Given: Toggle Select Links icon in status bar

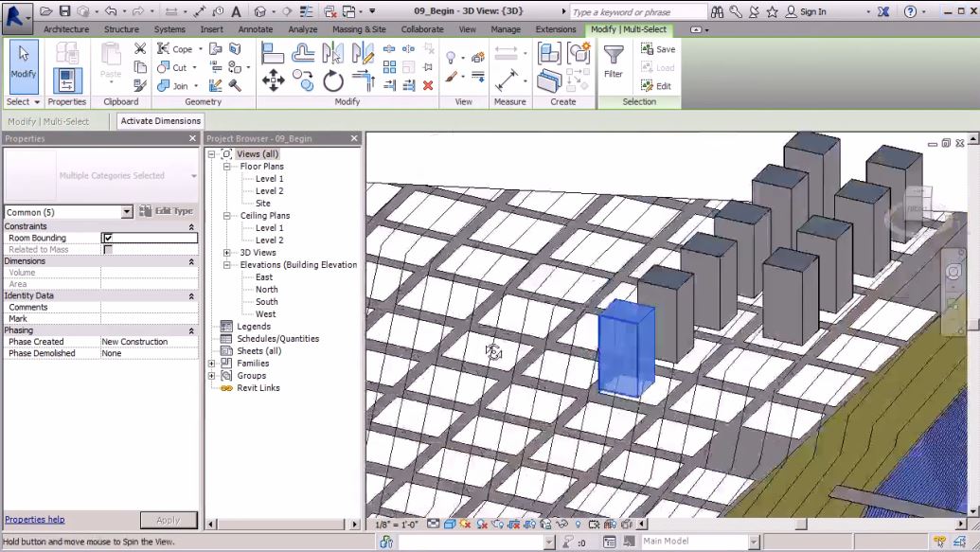Looking at the screenshot, I should click(940, 542).
